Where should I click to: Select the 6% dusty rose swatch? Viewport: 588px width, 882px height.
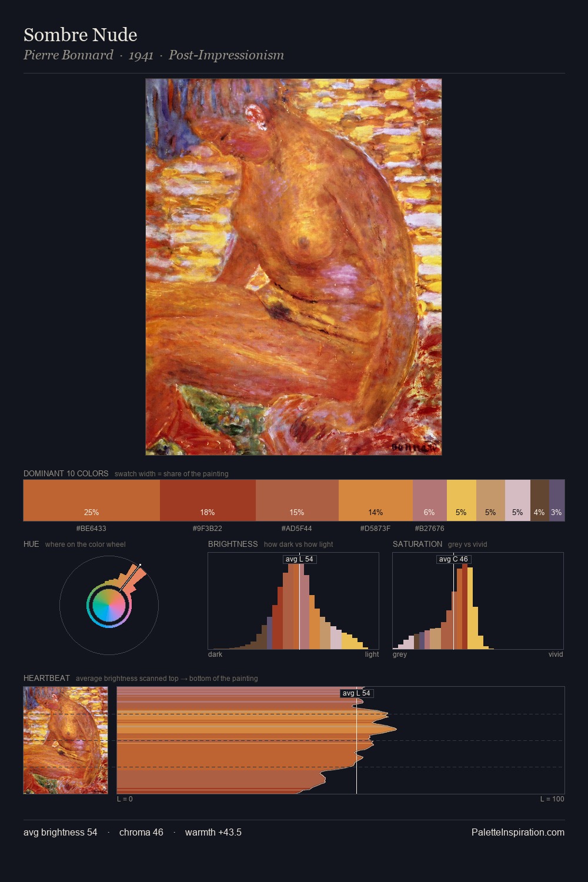click(430, 500)
